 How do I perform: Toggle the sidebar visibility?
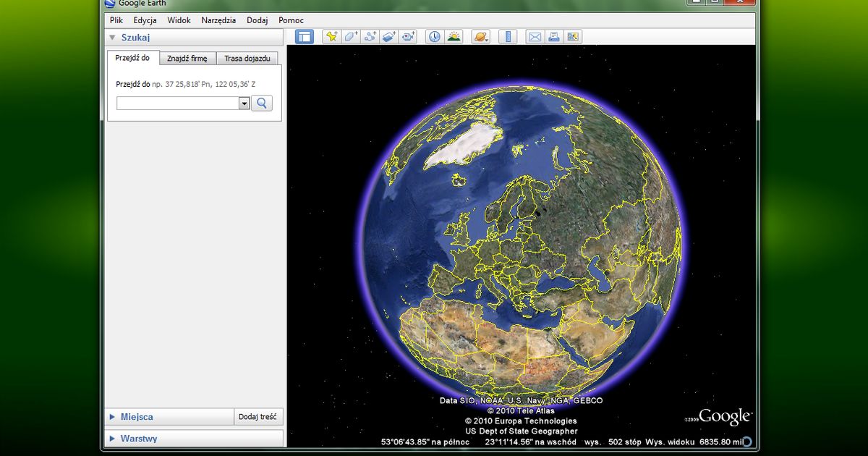pos(304,36)
